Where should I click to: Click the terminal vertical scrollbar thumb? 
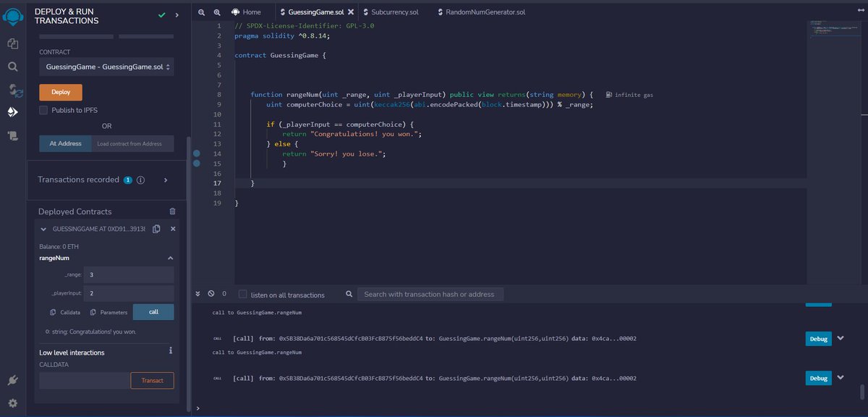[862, 392]
